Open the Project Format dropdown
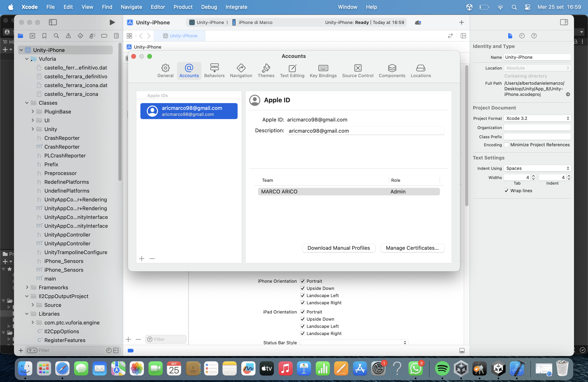Screen dimensions: 588x382 click(537, 118)
